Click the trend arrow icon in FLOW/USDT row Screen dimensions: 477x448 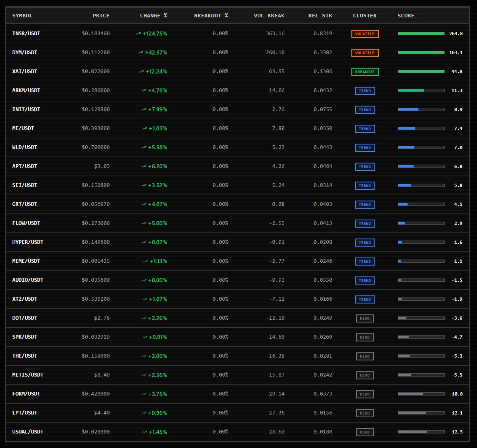144,223
